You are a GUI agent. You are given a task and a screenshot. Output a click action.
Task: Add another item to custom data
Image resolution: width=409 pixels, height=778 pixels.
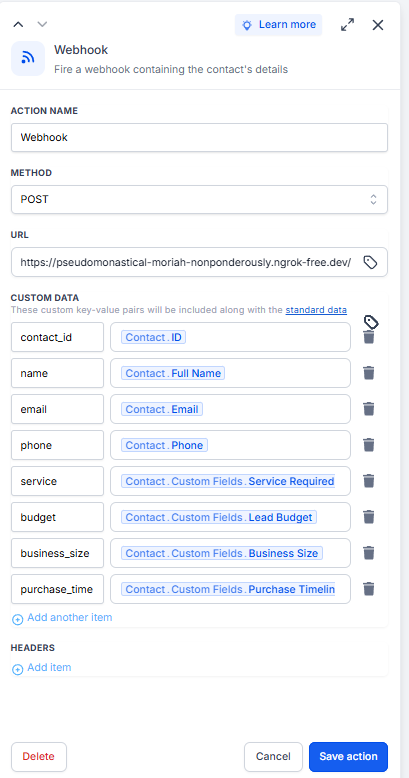point(62,618)
